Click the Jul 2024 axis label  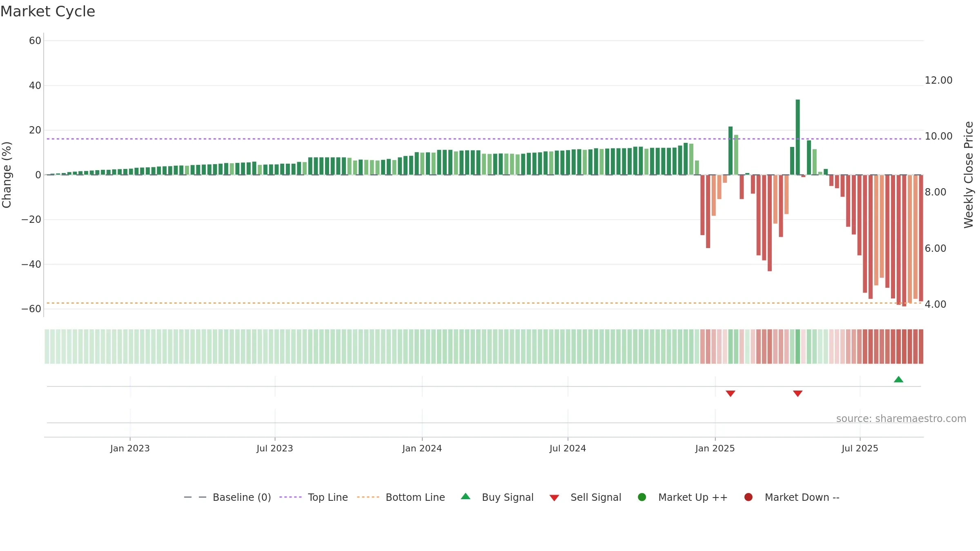[x=568, y=449]
